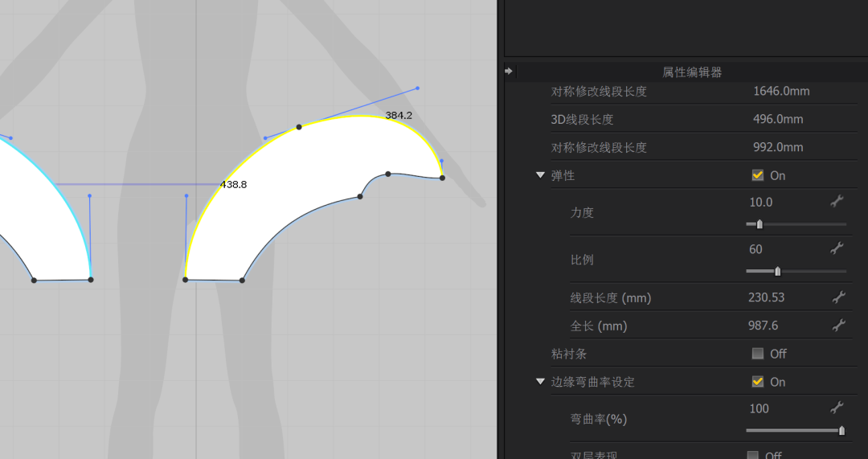868x459 pixels.
Task: Toggle the 弹性 On checkbox
Action: (x=758, y=175)
